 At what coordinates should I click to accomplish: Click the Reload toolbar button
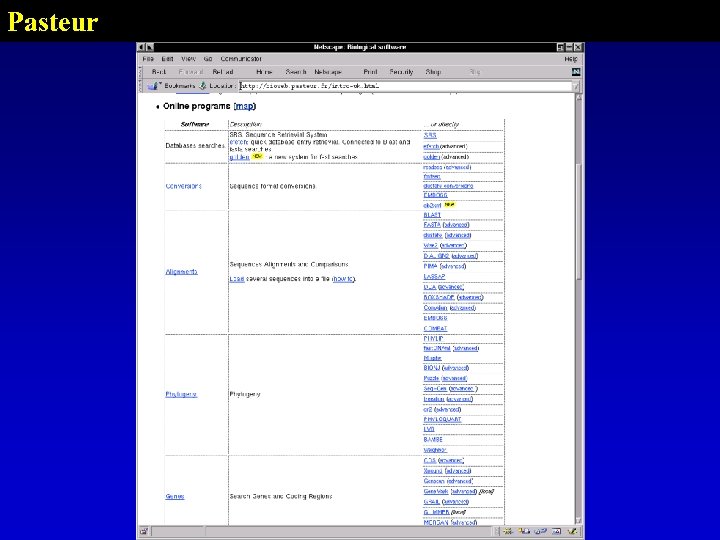pos(223,72)
